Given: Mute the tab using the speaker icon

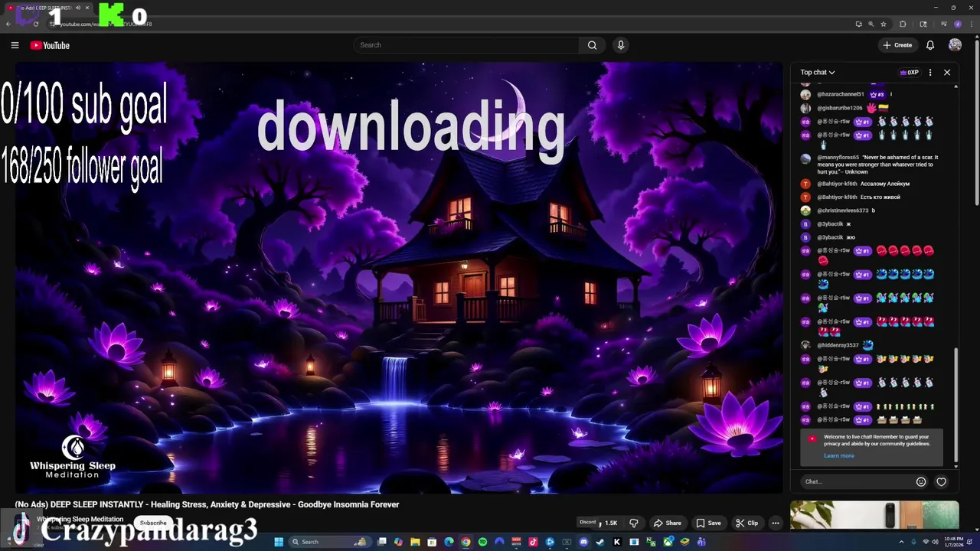Looking at the screenshot, I should [77, 8].
